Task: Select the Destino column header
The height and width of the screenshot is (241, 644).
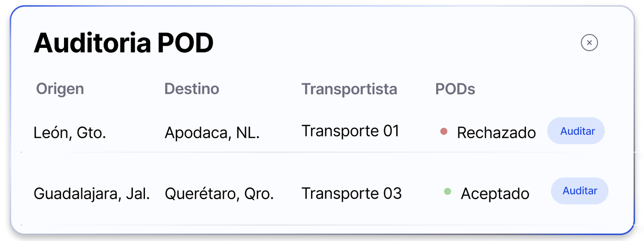Action: pyautogui.click(x=192, y=89)
